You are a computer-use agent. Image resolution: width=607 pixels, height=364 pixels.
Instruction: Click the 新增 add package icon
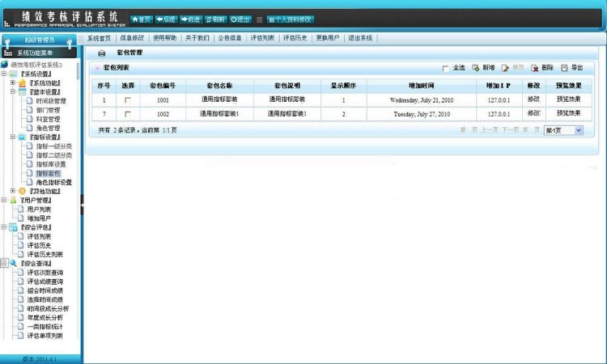(x=475, y=68)
